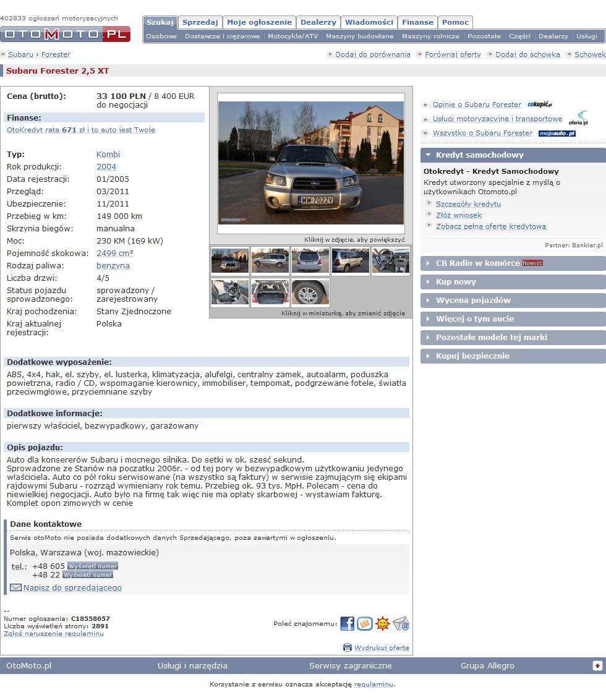Share via the orange Wykop icon
This screenshot has height=700, width=606.
[x=364, y=623]
